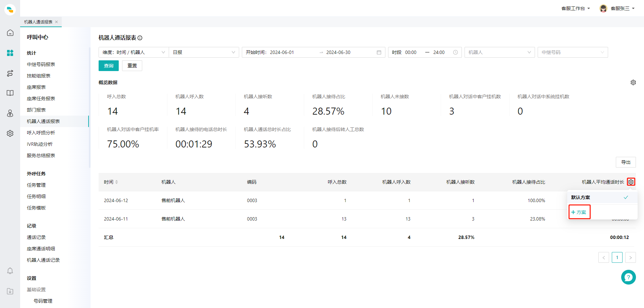Open the routing flow sidebar icon
Screen dimensions: 644x308
pyautogui.click(x=10, y=73)
